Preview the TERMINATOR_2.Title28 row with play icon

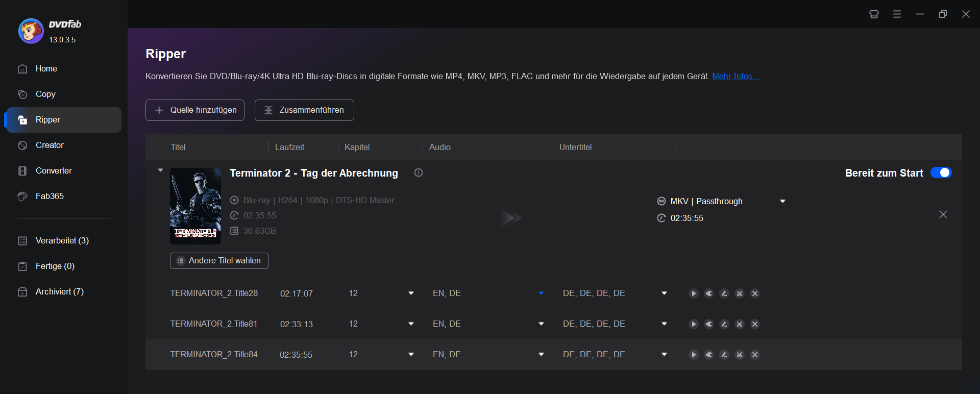(694, 293)
